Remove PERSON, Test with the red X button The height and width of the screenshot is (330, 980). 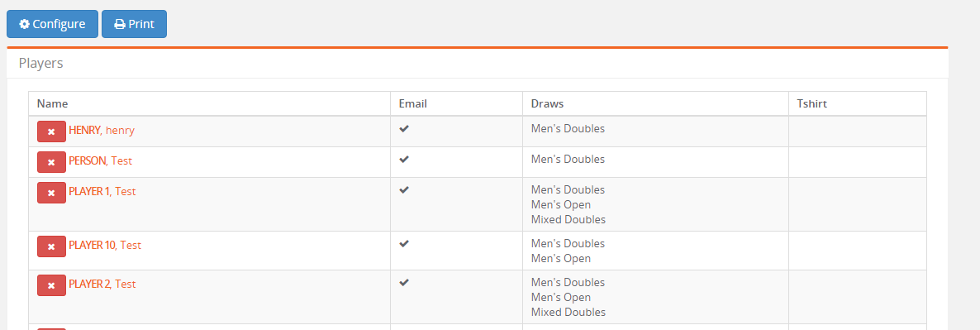coord(51,162)
